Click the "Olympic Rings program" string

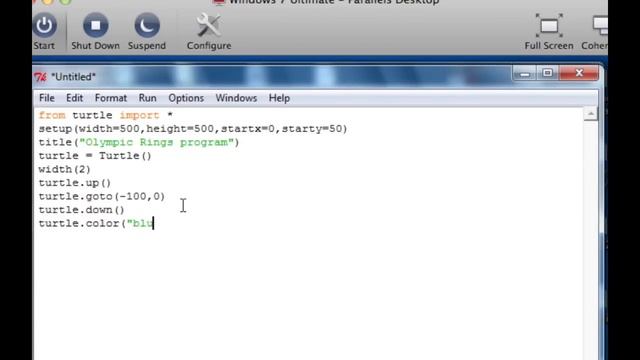156,142
